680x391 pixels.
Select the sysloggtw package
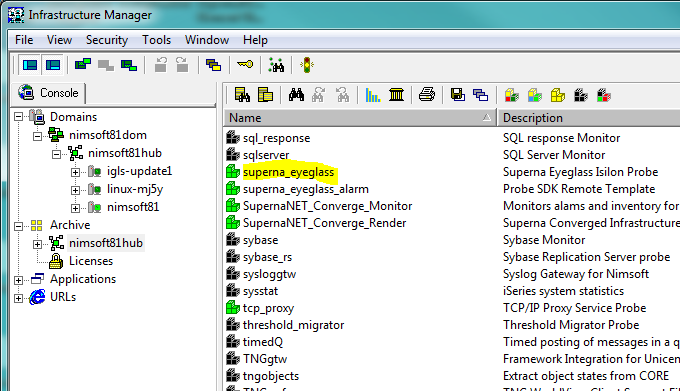269,274
